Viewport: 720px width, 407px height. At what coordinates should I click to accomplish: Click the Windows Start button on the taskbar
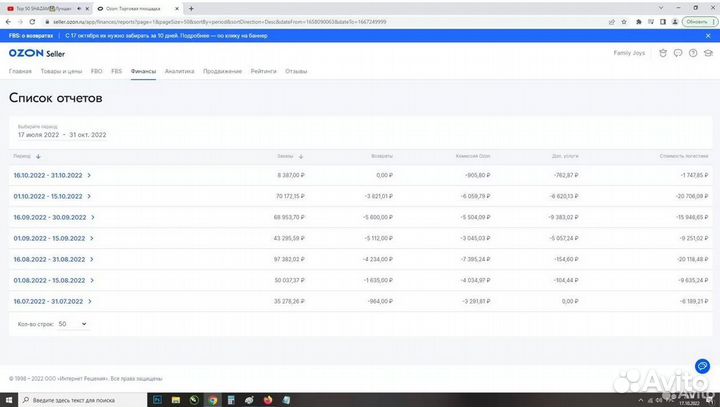8,399
